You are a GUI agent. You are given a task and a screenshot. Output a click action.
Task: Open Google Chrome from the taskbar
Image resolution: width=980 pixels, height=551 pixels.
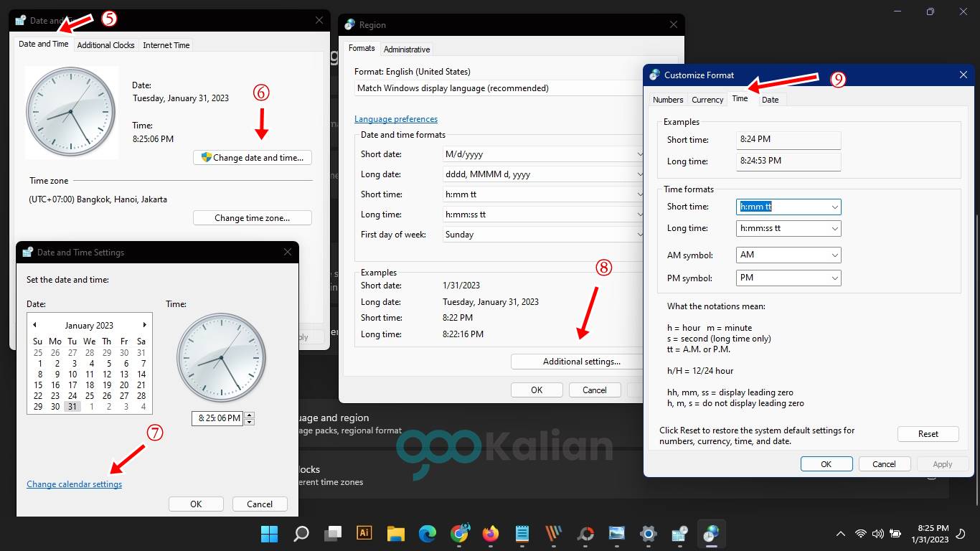point(459,534)
